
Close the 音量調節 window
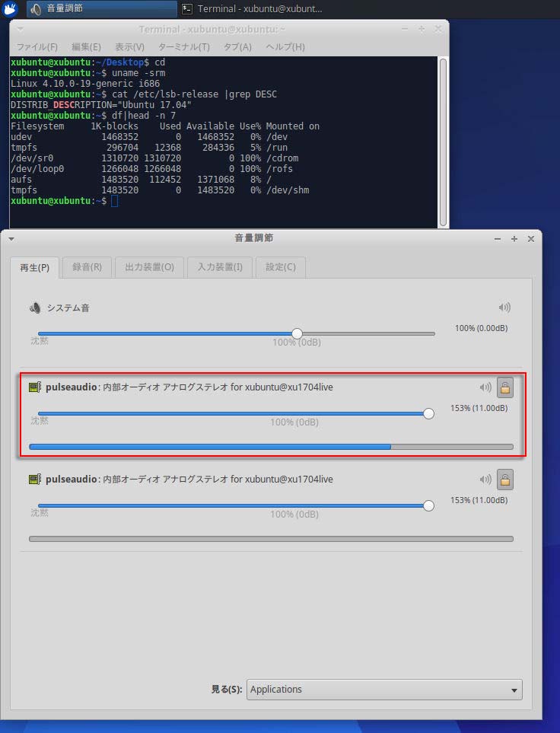tap(531, 239)
